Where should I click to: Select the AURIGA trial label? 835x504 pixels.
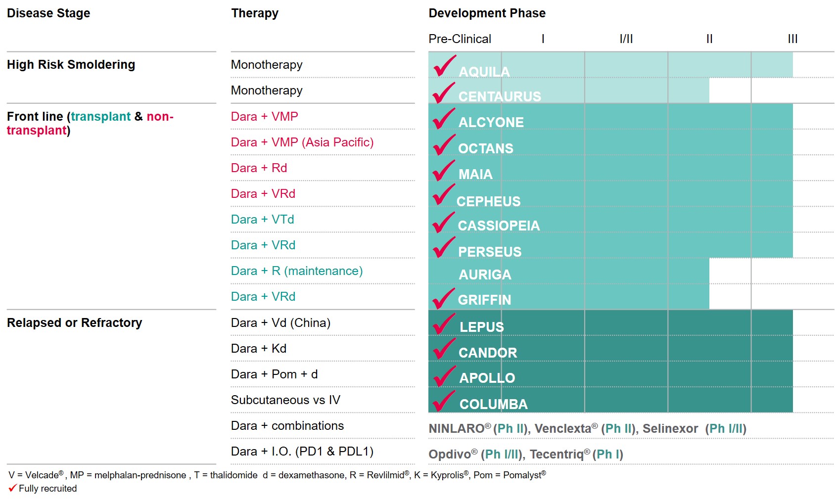485,275
